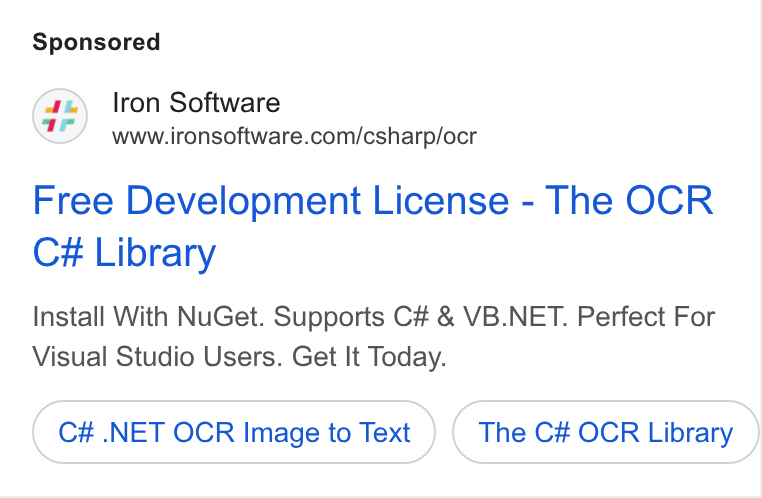Visit the www.ironsoftware.com/csharp/ocr display URL
Screen dimensions: 762x498
[294, 136]
